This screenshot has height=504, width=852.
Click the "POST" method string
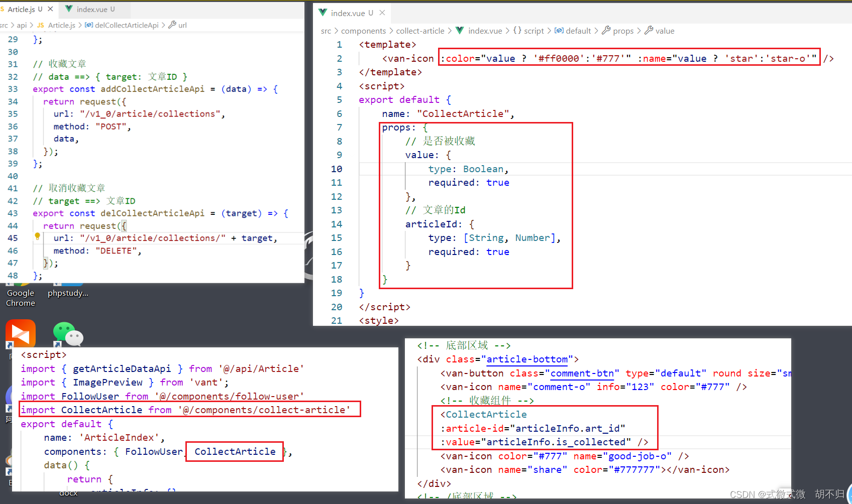click(111, 127)
